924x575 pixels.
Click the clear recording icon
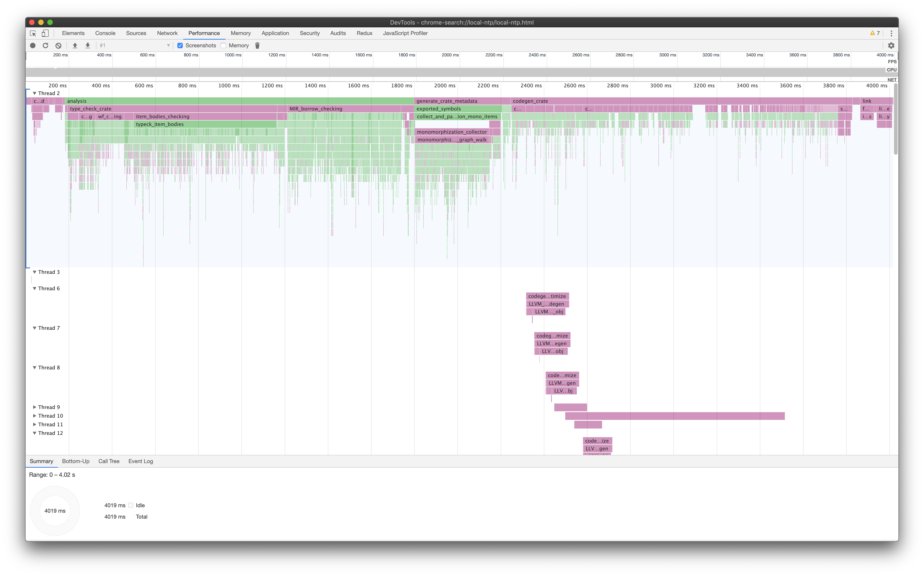tap(58, 46)
